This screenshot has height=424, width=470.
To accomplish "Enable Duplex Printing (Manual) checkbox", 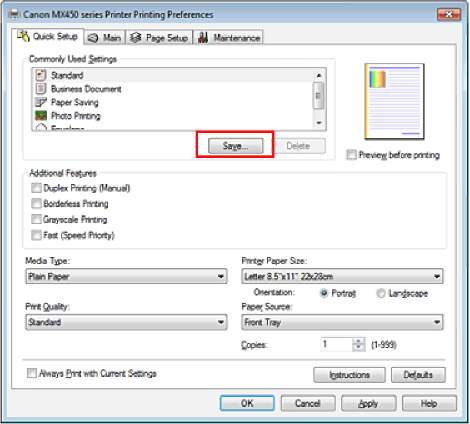I will pos(36,188).
